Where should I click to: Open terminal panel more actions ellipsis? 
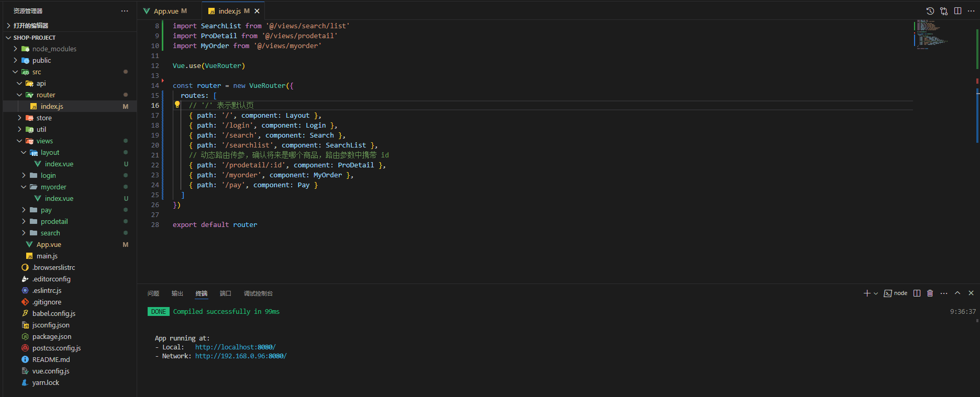click(x=944, y=293)
